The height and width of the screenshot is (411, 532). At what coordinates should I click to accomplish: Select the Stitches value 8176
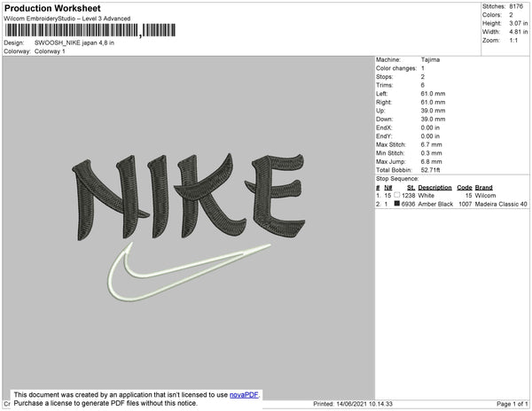pyautogui.click(x=516, y=6)
